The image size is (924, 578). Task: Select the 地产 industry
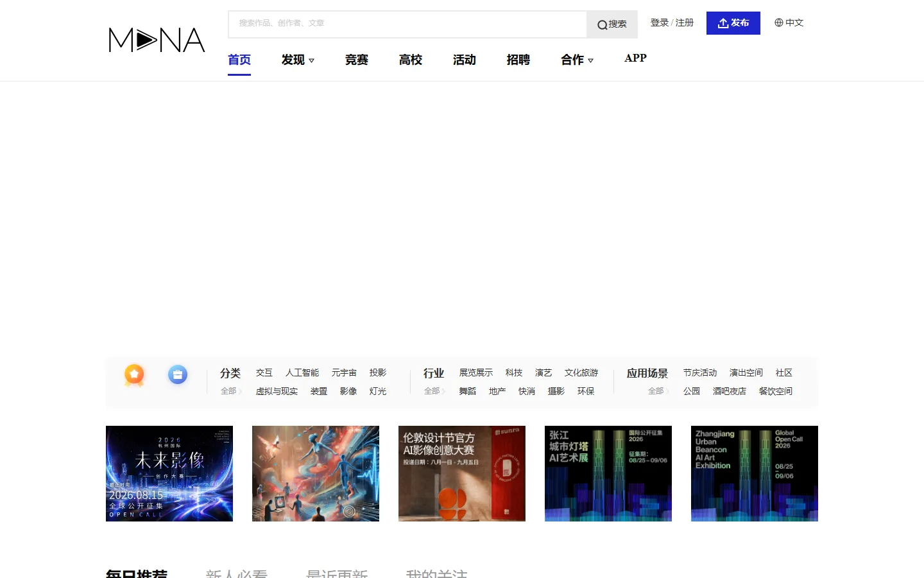pyautogui.click(x=497, y=391)
